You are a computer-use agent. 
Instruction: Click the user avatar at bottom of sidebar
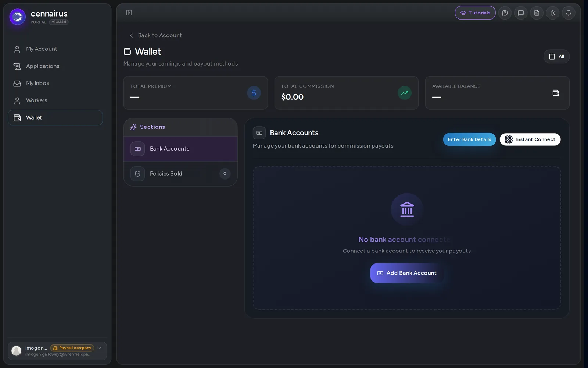[17, 351]
